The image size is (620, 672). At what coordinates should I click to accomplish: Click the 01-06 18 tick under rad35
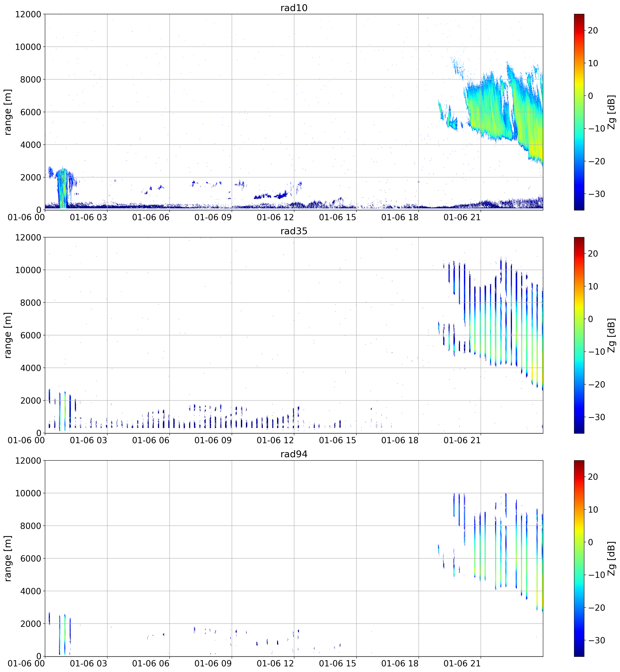tap(400, 441)
